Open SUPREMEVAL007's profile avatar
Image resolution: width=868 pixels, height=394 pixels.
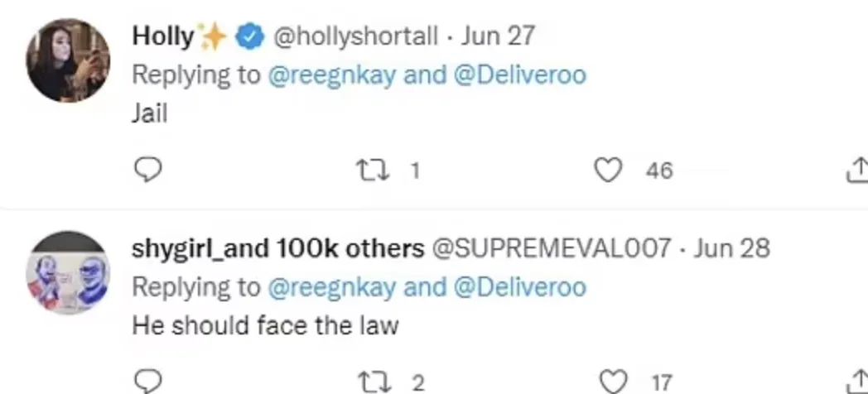68,272
